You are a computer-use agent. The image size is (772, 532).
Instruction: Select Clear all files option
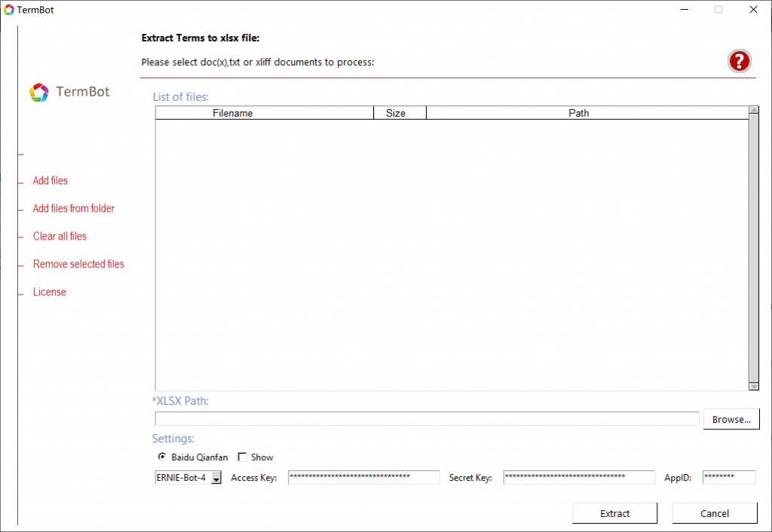[x=60, y=237]
